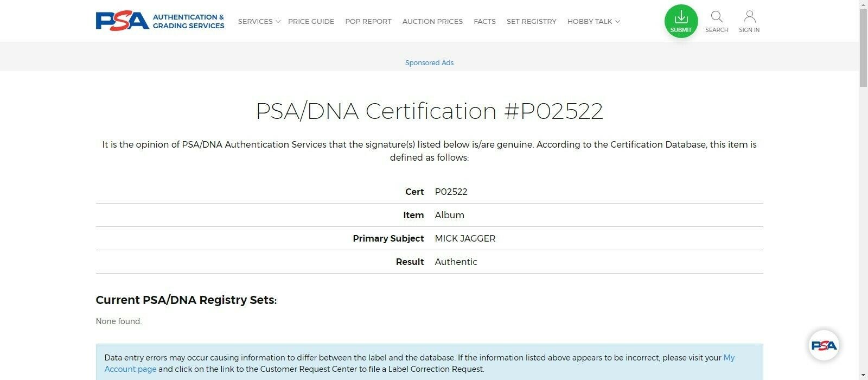Image resolution: width=868 pixels, height=380 pixels.
Task: Open the Set Registry menu item
Action: click(x=532, y=22)
